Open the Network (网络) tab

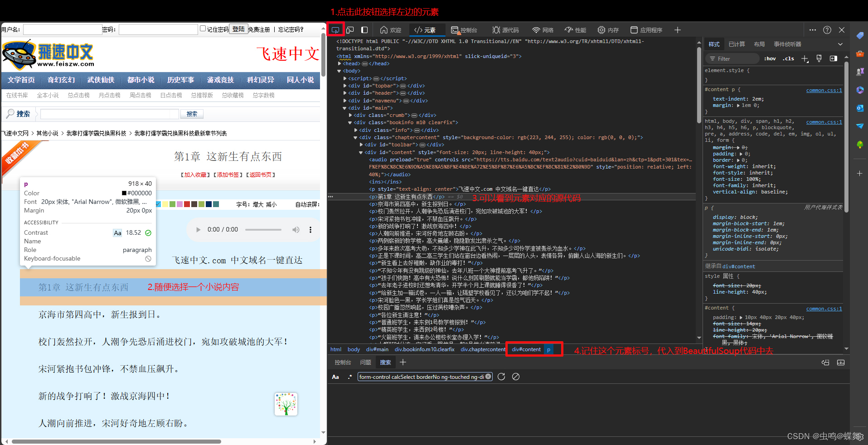pyautogui.click(x=543, y=30)
